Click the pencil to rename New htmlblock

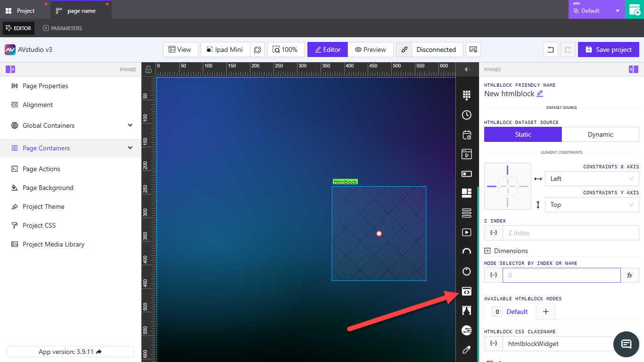539,94
